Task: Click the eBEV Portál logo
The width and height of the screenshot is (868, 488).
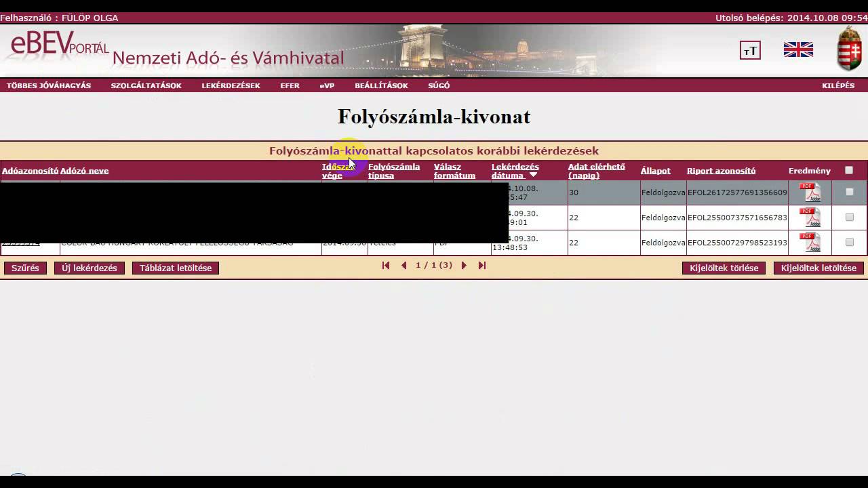Action: (x=60, y=45)
